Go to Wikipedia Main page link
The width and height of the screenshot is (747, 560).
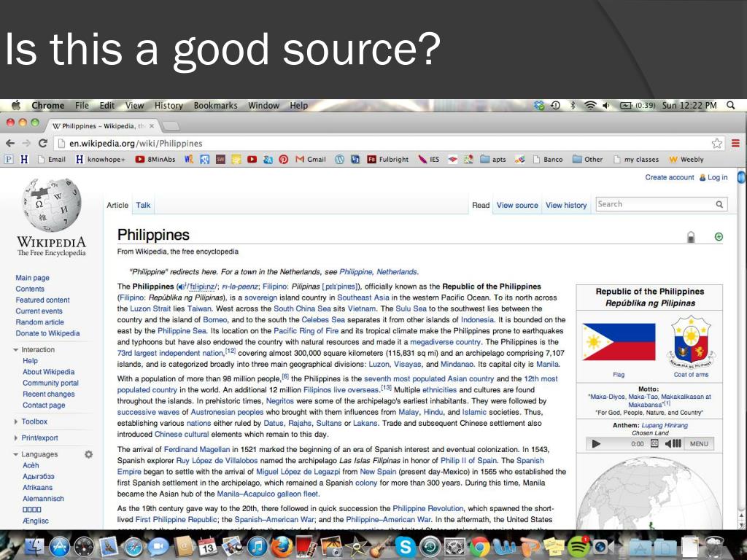[32, 278]
